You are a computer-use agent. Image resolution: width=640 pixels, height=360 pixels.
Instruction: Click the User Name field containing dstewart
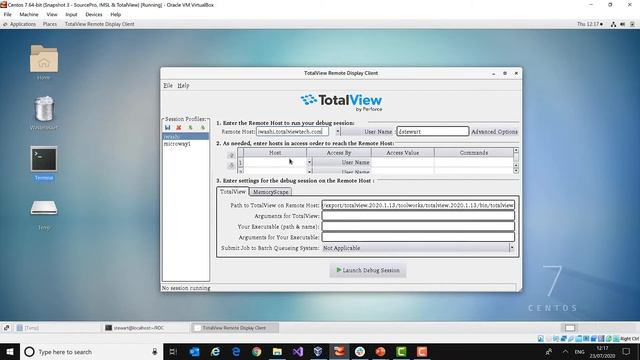click(x=433, y=131)
